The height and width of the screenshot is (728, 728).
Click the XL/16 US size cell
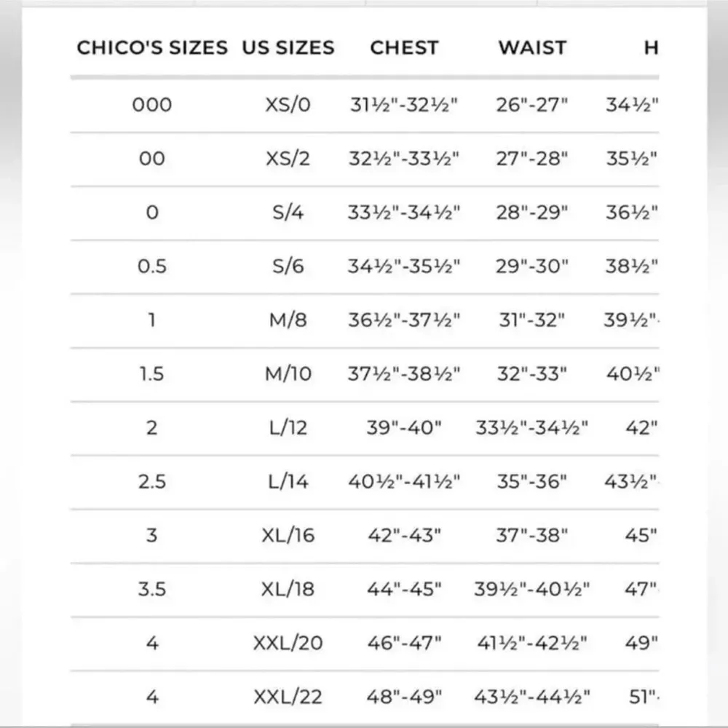[x=288, y=536]
